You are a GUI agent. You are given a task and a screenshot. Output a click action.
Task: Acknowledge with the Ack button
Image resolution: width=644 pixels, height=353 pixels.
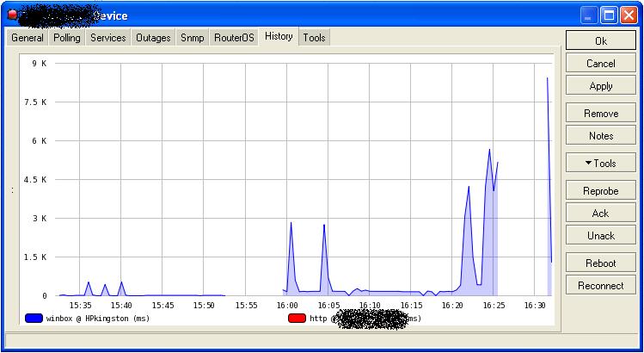[601, 213]
